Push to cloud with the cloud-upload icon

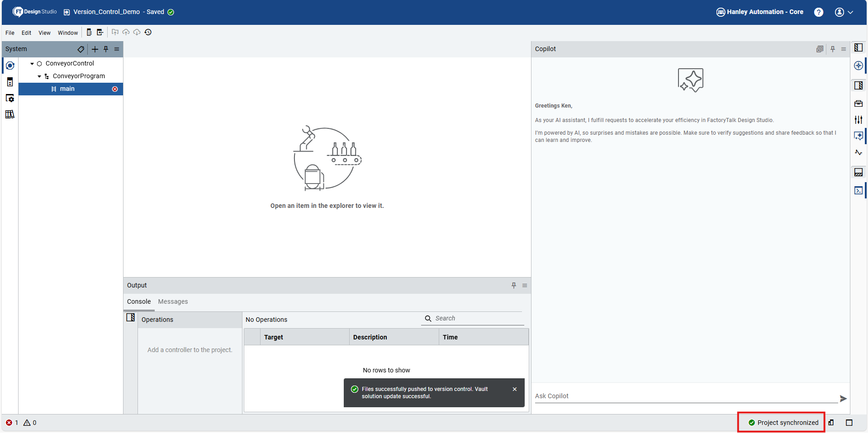tap(126, 32)
